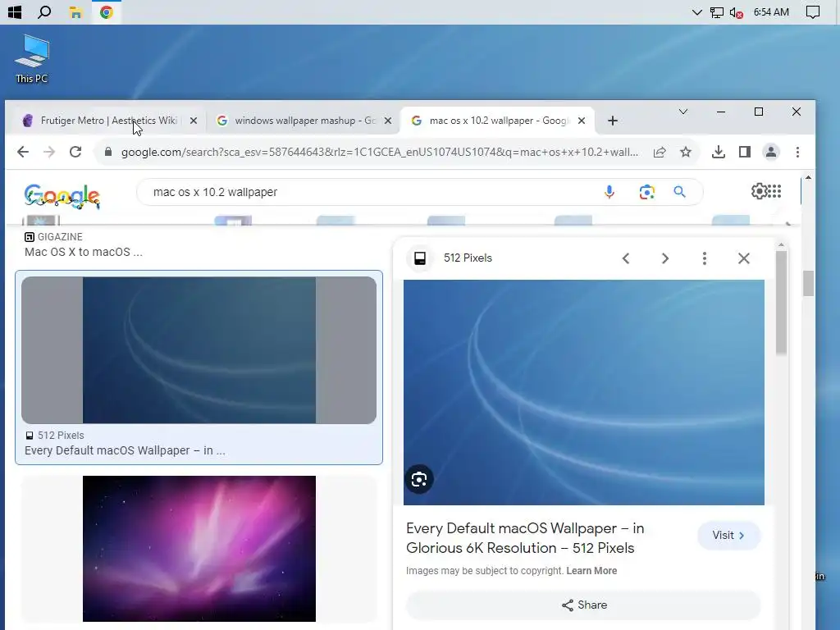This screenshot has height=630, width=840.
Task: Open the Learn More copyright link
Action: pos(591,571)
